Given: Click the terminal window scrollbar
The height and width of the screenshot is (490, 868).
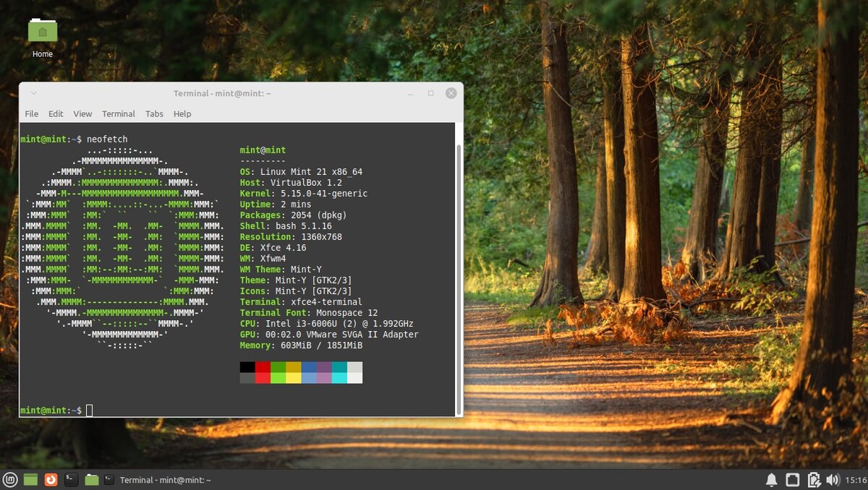Looking at the screenshot, I should coord(458,267).
